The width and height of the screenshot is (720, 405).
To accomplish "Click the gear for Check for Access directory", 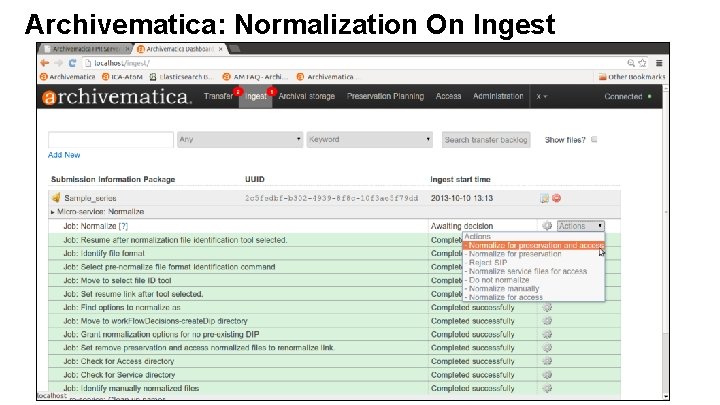I will [x=547, y=361].
